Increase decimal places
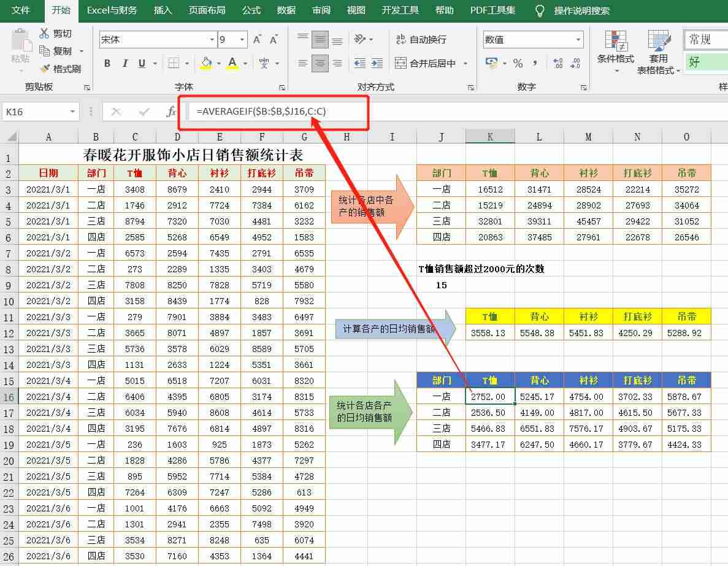 point(557,63)
